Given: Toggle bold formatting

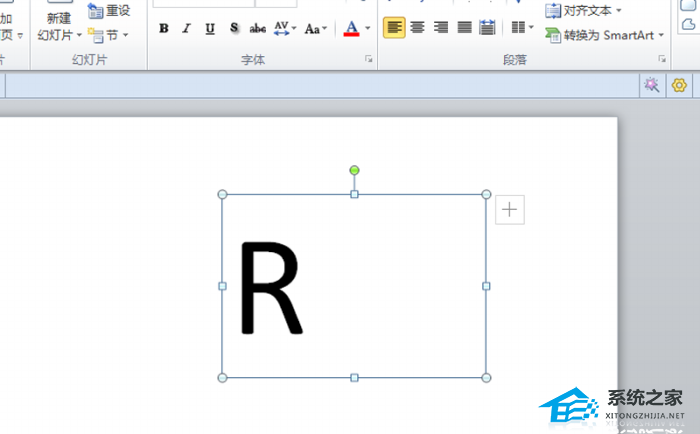Looking at the screenshot, I should click(164, 28).
